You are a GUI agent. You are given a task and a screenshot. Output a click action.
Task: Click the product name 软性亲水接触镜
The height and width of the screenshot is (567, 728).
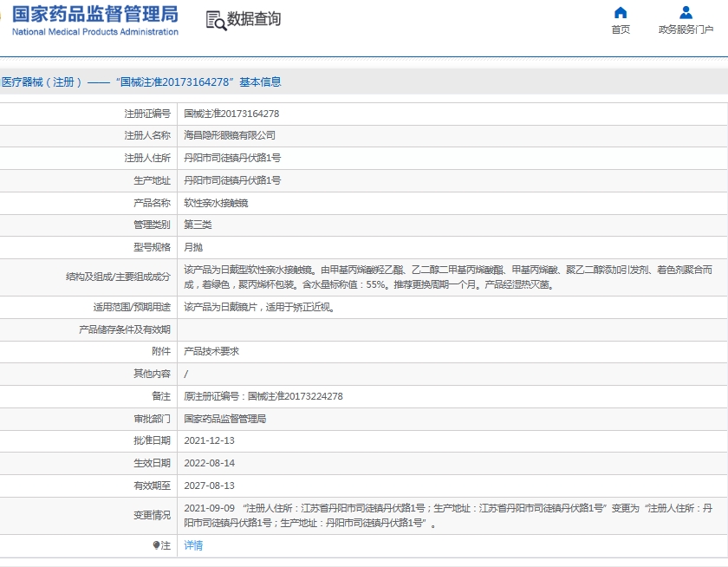click(x=216, y=203)
